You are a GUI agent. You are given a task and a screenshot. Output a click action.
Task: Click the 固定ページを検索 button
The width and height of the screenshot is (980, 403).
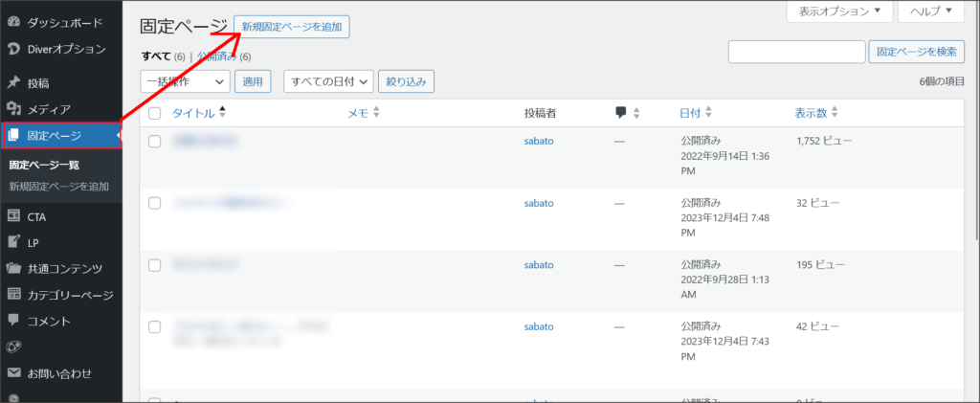(x=916, y=52)
